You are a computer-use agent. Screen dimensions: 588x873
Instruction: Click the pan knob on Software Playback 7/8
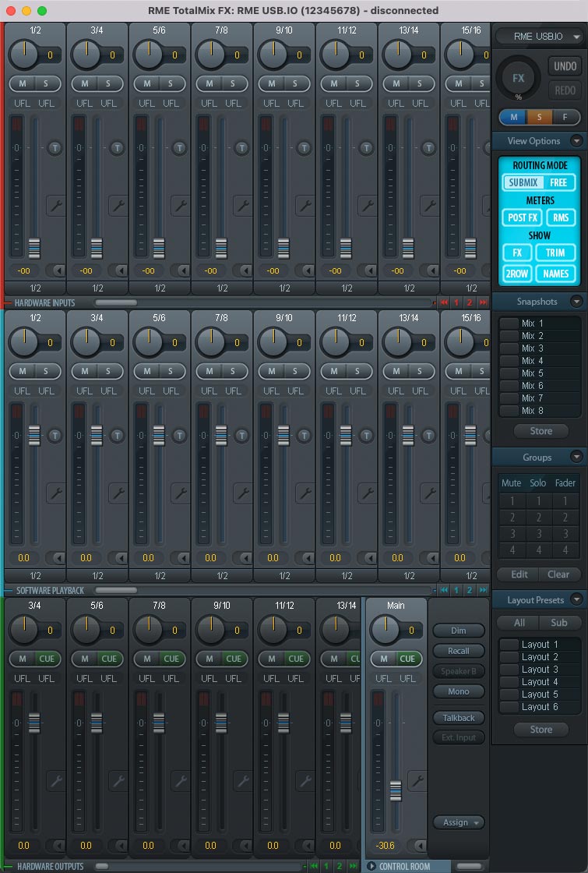pyautogui.click(x=211, y=341)
